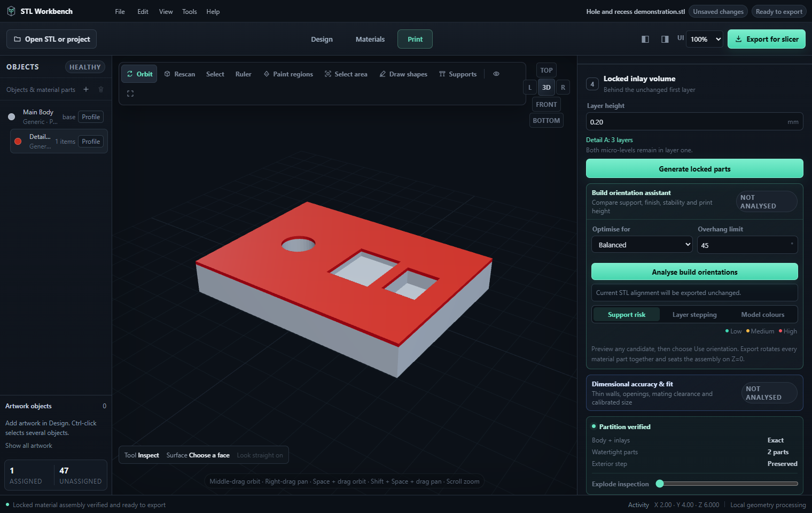The image size is (812, 513).
Task: Click the Ruler tool in toolbar
Action: tap(243, 74)
